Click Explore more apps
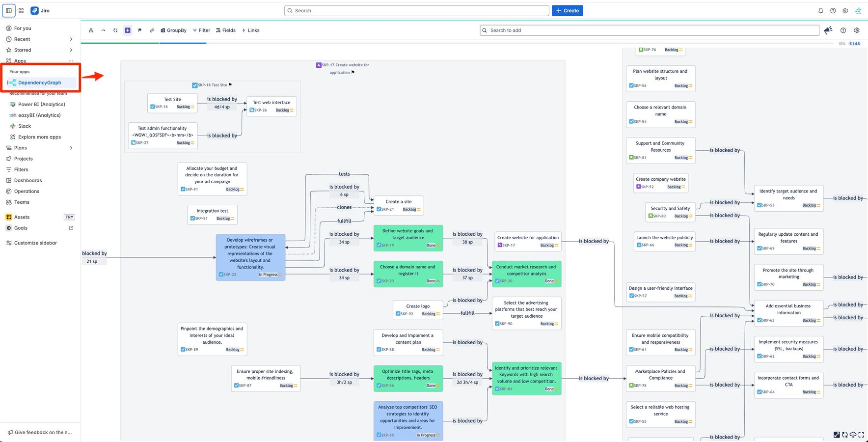Image resolution: width=868 pixels, height=442 pixels. click(40, 137)
